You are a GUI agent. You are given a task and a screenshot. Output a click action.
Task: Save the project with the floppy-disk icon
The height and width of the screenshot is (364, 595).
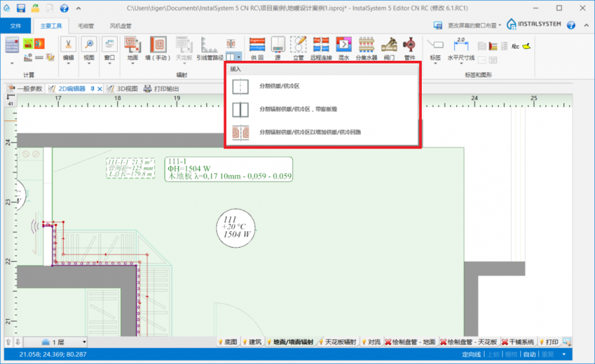(21, 9)
